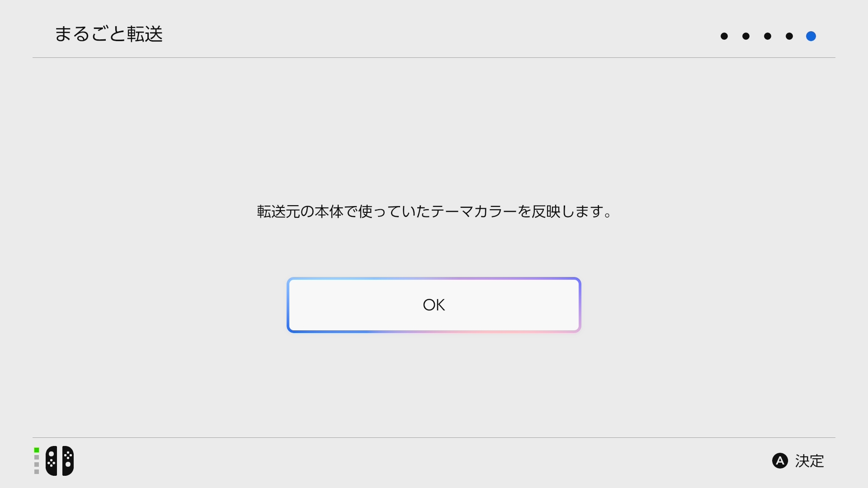Click the right Joy-Con icon

point(68,461)
